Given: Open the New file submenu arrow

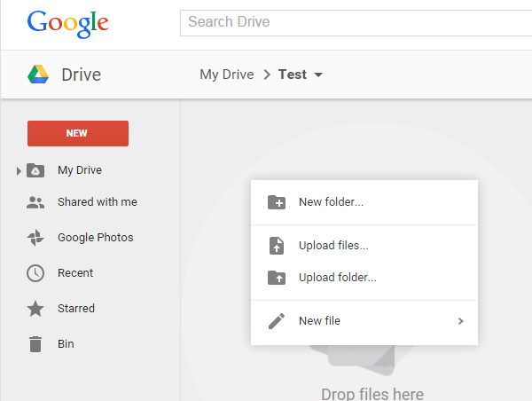Looking at the screenshot, I should pyautogui.click(x=460, y=321).
